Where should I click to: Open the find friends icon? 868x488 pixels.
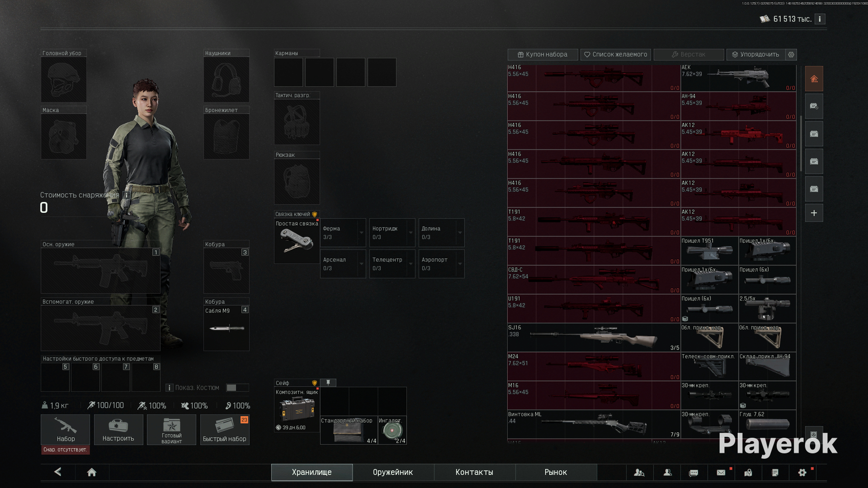click(639, 472)
